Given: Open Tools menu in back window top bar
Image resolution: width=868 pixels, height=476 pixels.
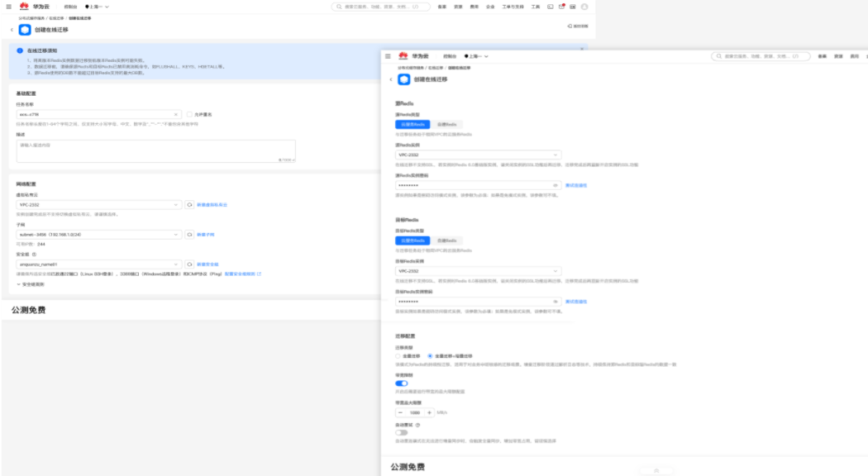Looking at the screenshot, I should click(x=536, y=7).
